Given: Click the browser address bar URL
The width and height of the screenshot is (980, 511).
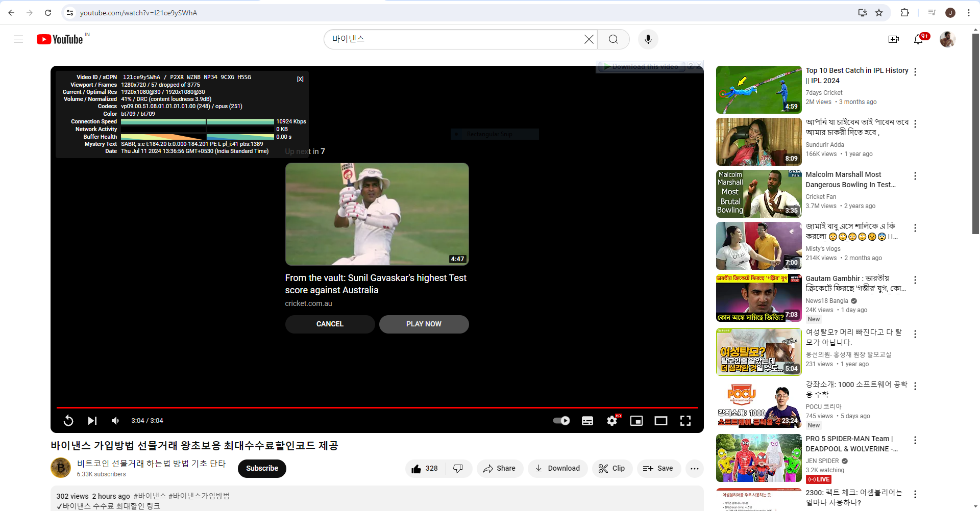Looking at the screenshot, I should click(139, 13).
